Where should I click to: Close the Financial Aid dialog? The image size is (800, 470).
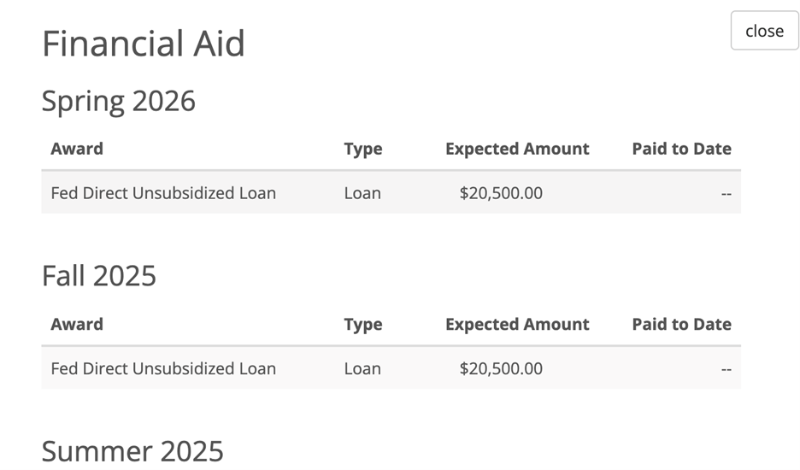(x=764, y=31)
